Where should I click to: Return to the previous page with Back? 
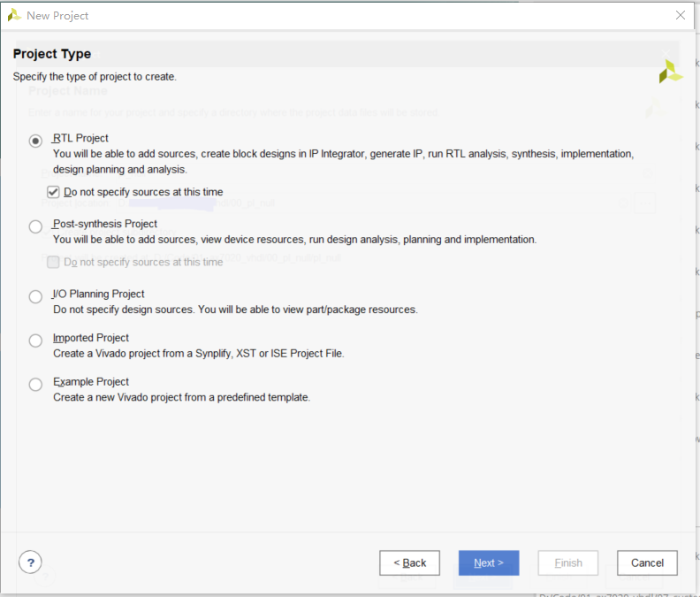point(409,563)
